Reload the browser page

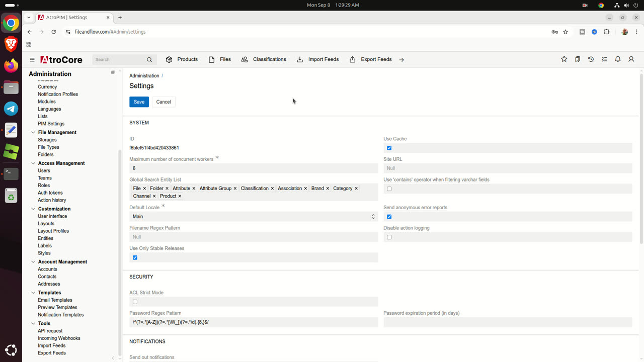[x=54, y=32]
